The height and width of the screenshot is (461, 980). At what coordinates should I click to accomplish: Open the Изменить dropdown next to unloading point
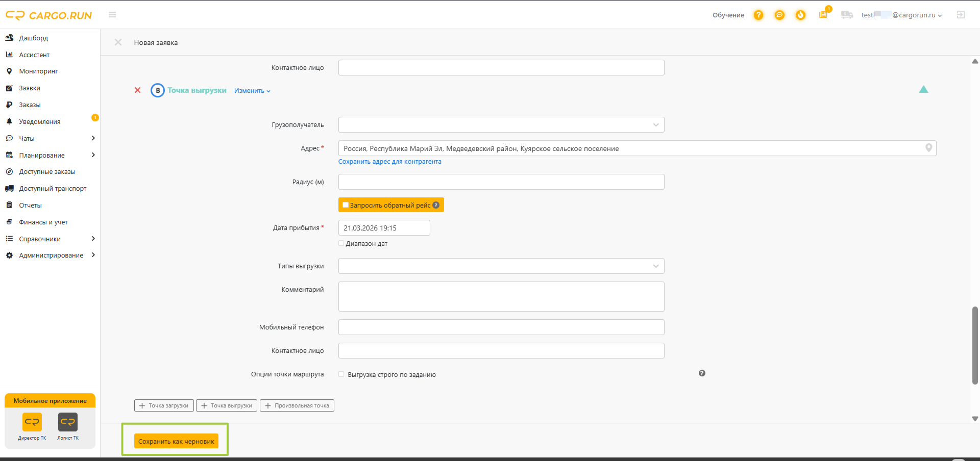pos(252,91)
